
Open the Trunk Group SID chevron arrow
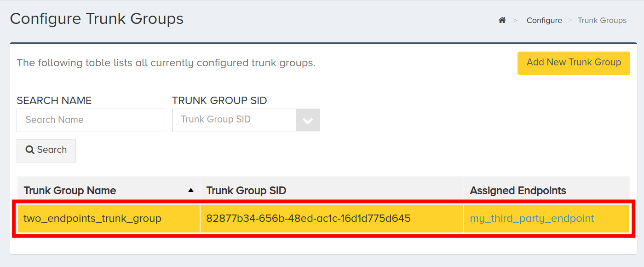308,121
